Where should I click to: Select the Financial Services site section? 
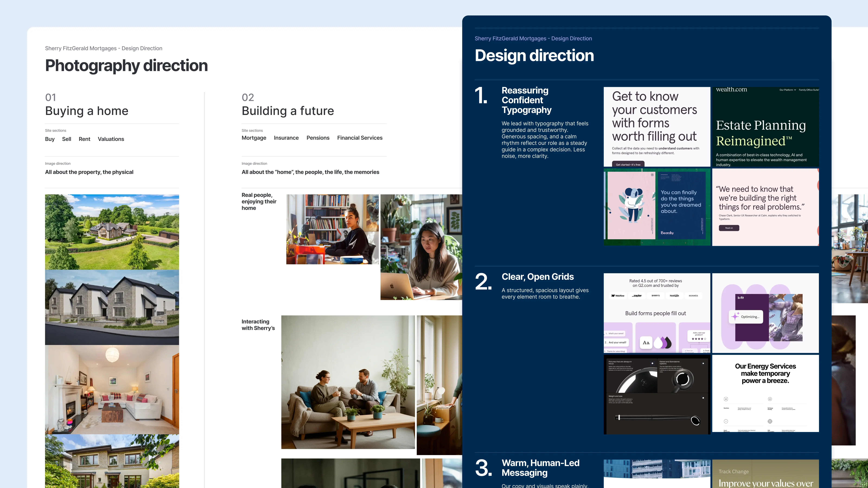pyautogui.click(x=360, y=138)
